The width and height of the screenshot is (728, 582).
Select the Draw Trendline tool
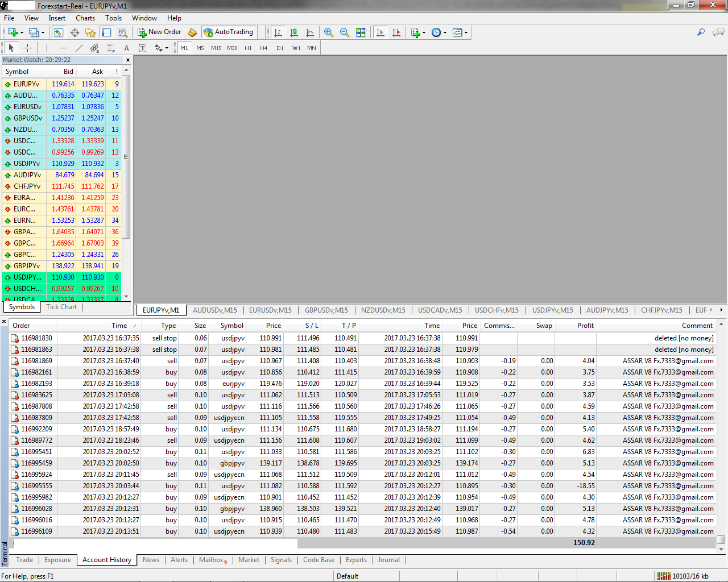[x=79, y=48]
